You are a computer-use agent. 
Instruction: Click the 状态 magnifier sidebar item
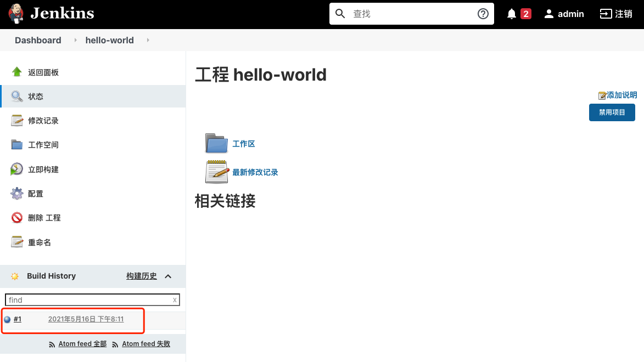click(18, 96)
